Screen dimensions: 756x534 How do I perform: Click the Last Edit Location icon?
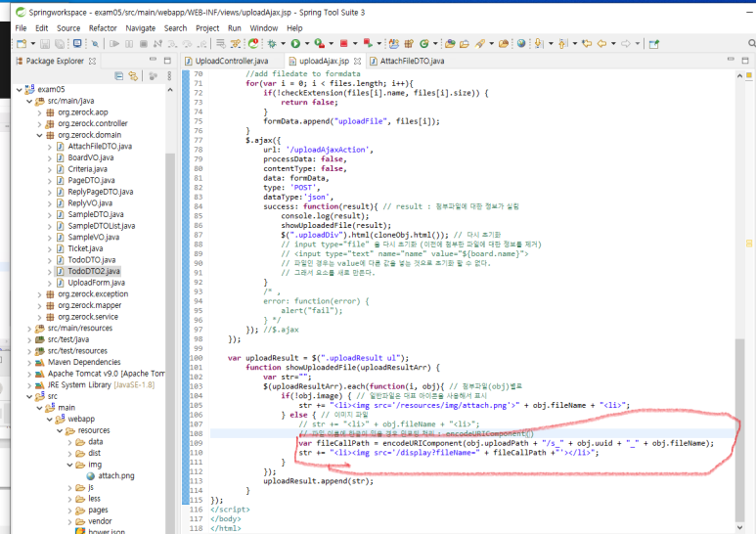tap(587, 44)
